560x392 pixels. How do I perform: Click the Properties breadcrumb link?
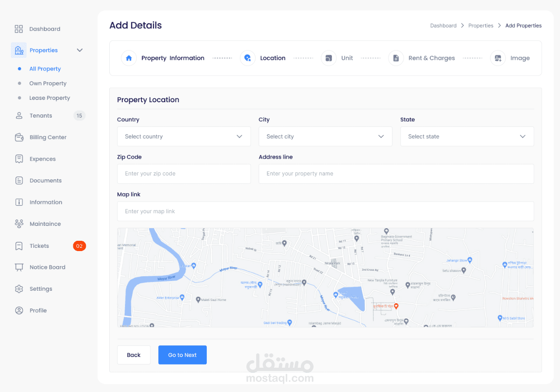tap(481, 26)
